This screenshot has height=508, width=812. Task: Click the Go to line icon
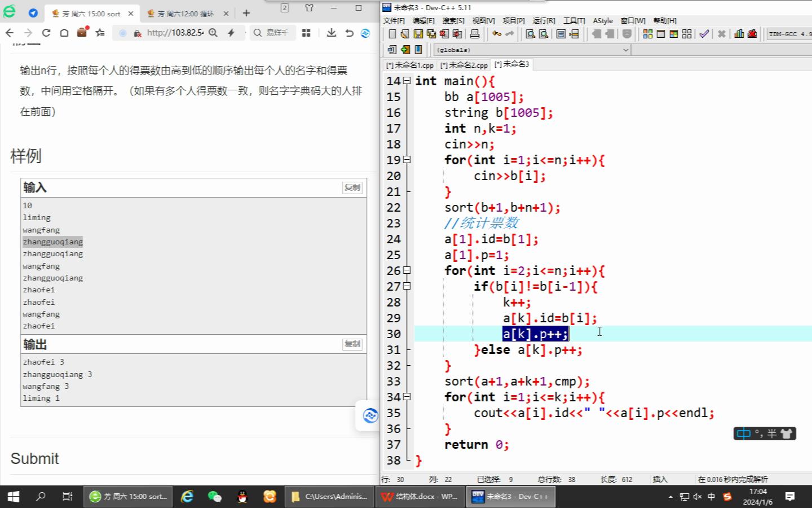tap(574, 34)
